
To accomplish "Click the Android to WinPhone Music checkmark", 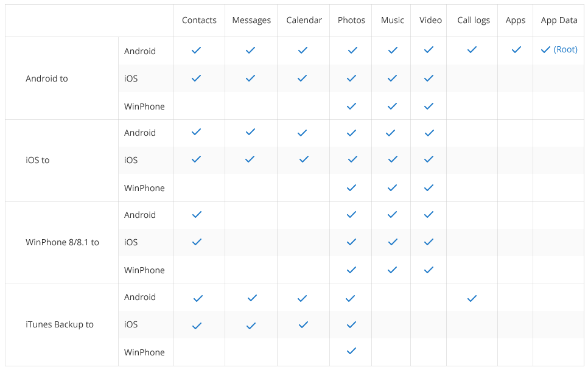I will pos(392,106).
